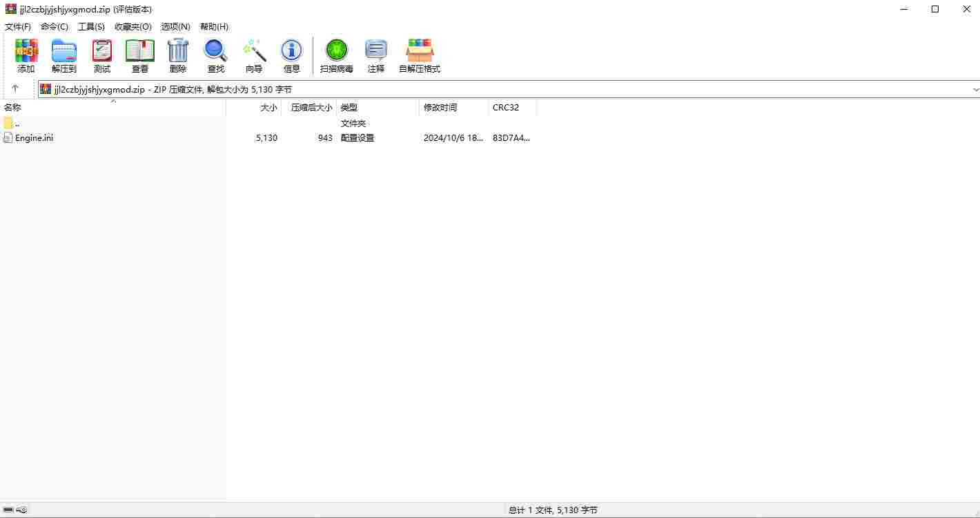
Task: Click the 文件夹 type label
Action: tap(353, 123)
